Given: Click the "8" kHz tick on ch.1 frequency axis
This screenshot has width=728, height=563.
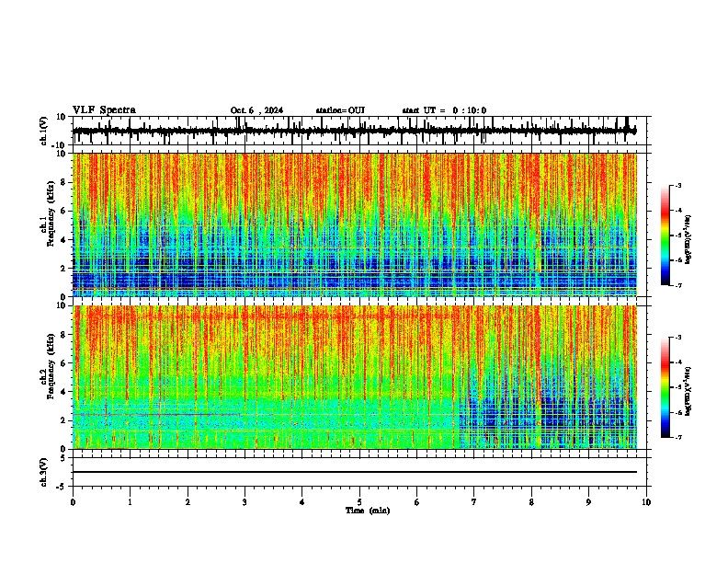Looking at the screenshot, I should point(63,182).
